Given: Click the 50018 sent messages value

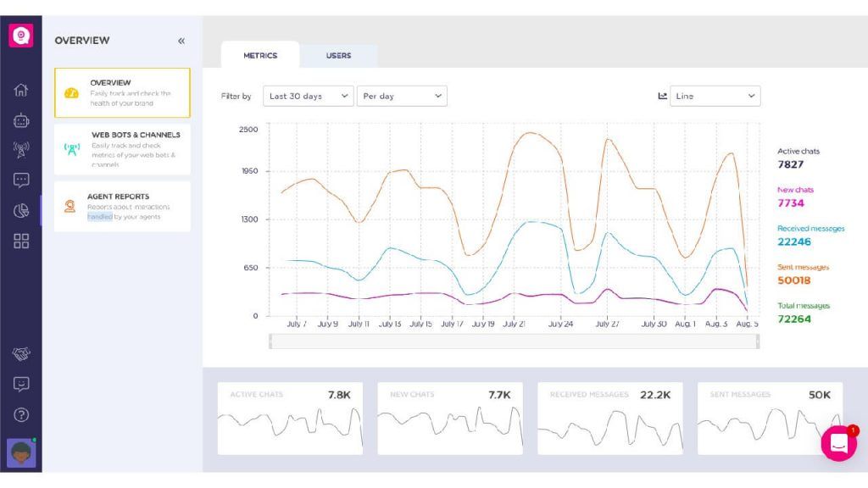Looking at the screenshot, I should pos(793,280).
